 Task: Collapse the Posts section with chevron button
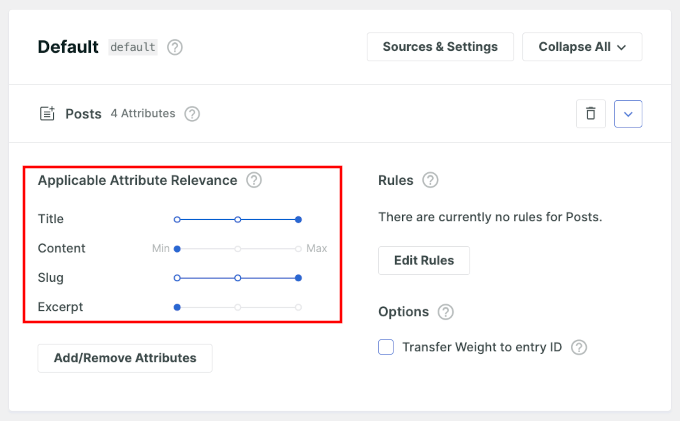(628, 114)
